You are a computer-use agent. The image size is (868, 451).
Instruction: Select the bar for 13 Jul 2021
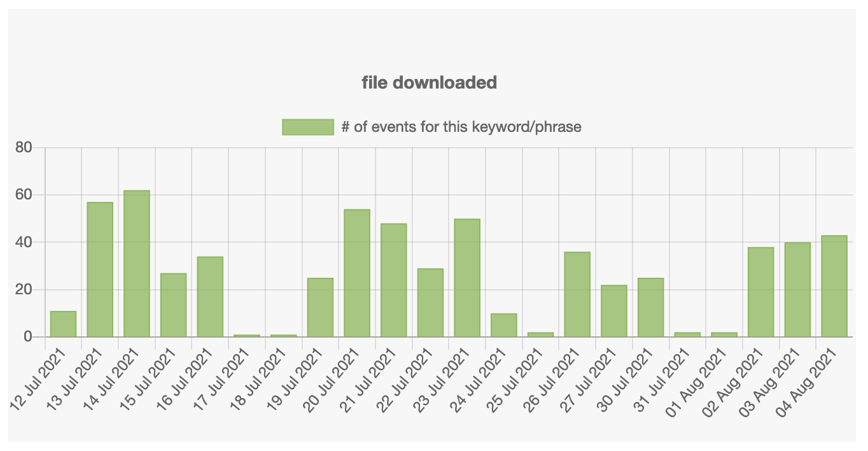99,268
